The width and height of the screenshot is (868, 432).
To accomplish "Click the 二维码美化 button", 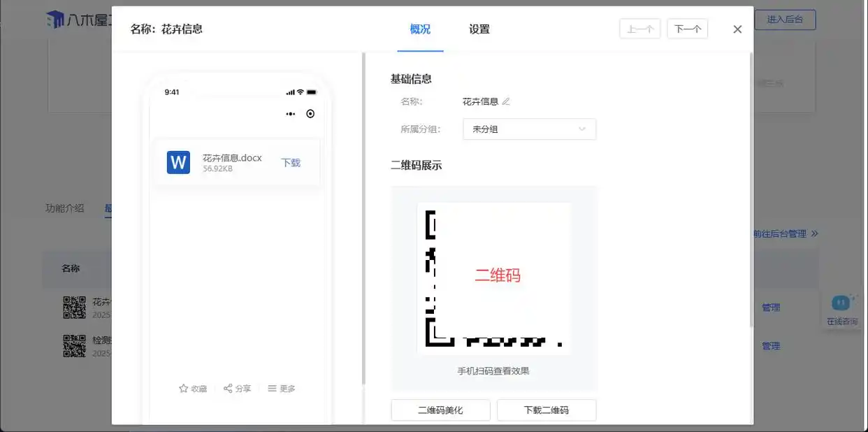I will pos(440,410).
